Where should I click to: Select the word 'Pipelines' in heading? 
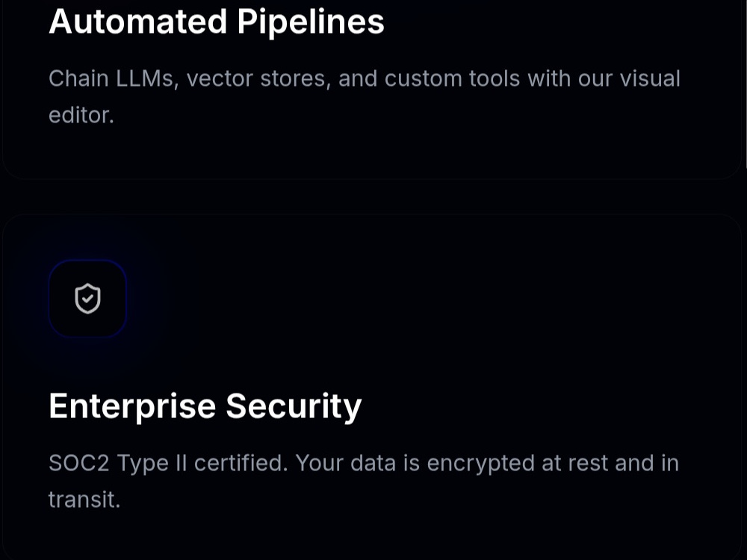pos(311,22)
